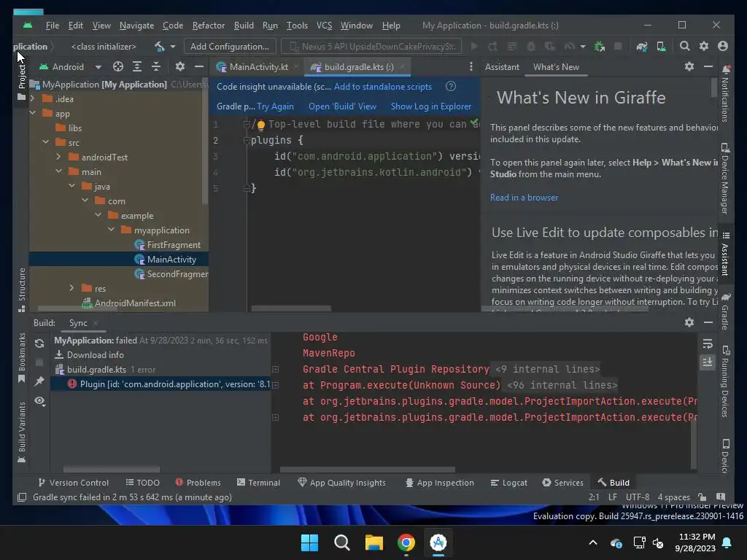Collapse the myapplication package
747x560 pixels.
pos(112,230)
